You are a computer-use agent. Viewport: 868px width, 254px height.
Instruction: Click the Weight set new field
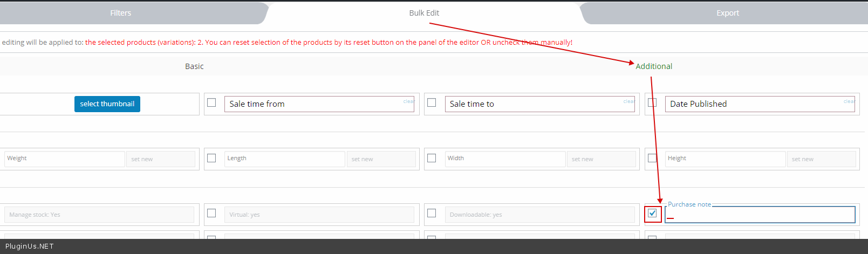tap(160, 159)
